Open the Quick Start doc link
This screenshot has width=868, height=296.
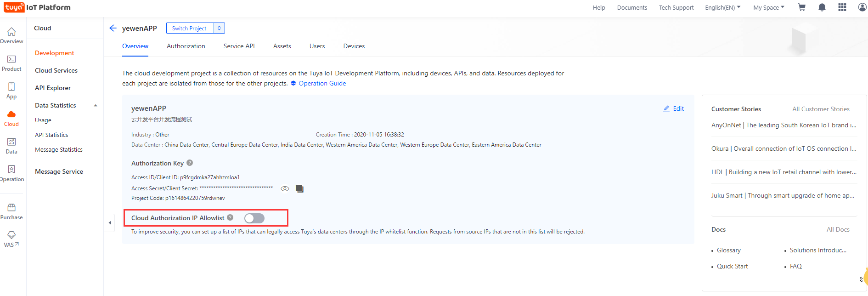point(733,266)
